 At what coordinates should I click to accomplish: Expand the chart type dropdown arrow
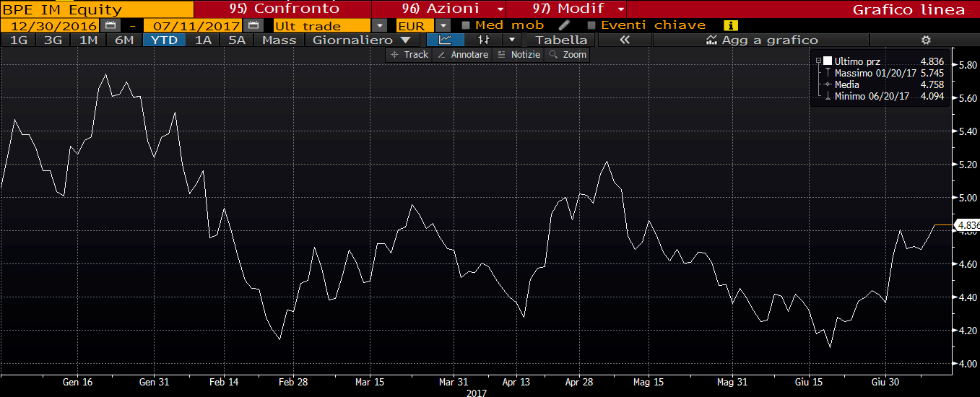click(x=511, y=40)
